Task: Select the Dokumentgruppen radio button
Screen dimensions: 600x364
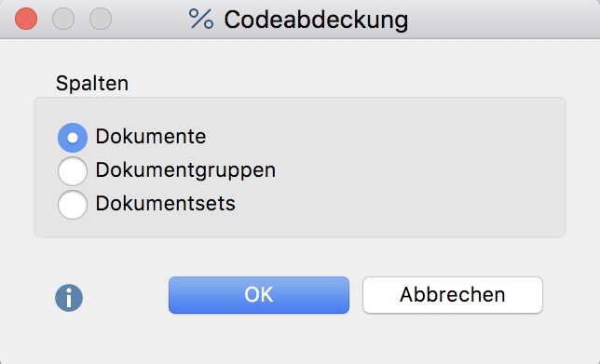Action: 73,171
